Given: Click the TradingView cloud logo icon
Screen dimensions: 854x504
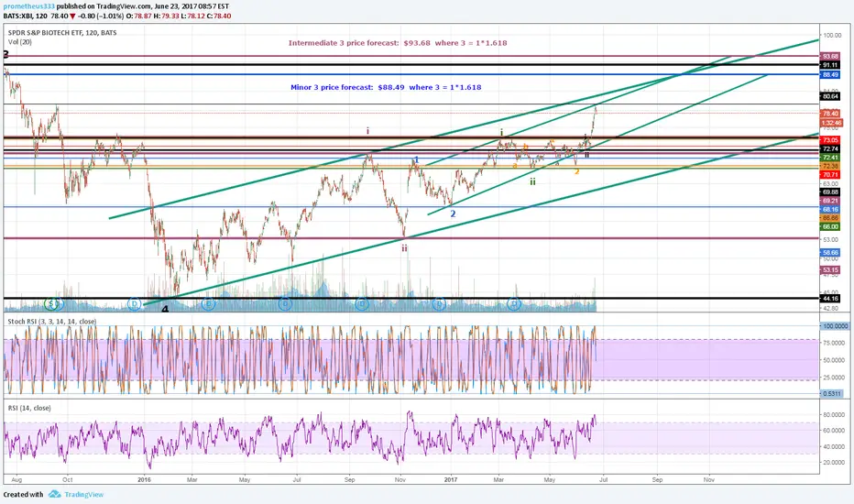Looking at the screenshot, I should coord(54,494).
